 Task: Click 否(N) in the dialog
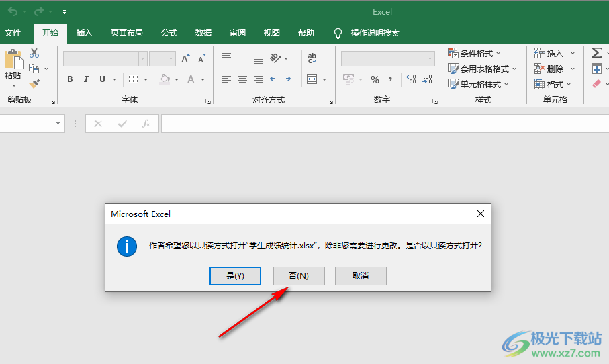(299, 276)
